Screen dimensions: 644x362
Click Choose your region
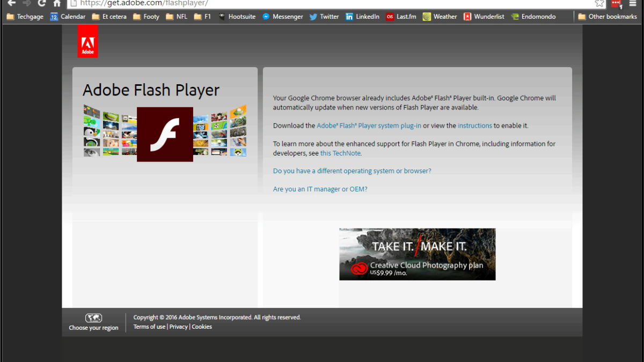click(93, 328)
